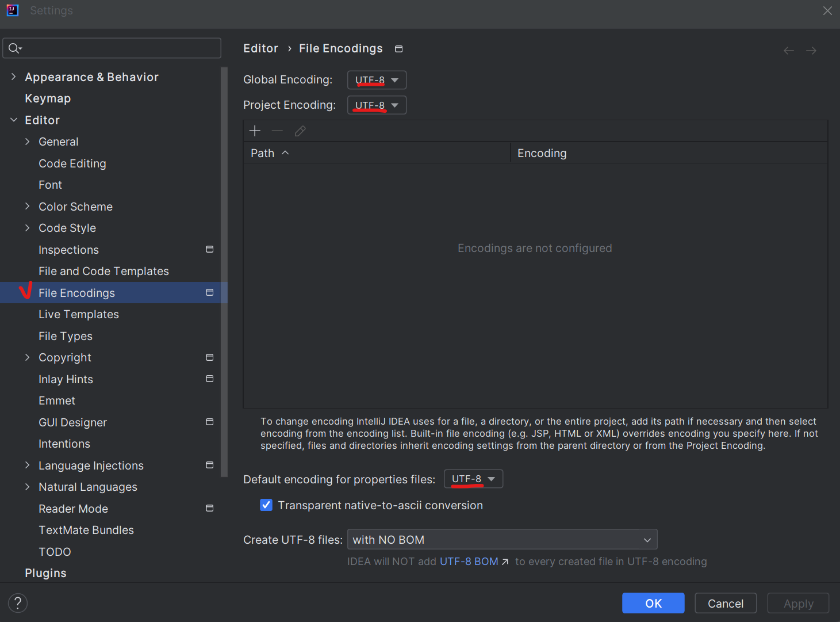Viewport: 840px width, 622px height.
Task: Click the settings tree vertical scrollbar
Action: click(x=224, y=272)
